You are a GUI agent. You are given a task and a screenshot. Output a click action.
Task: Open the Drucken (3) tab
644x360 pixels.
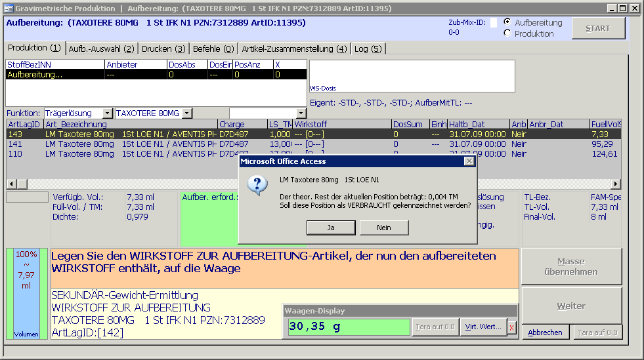164,49
